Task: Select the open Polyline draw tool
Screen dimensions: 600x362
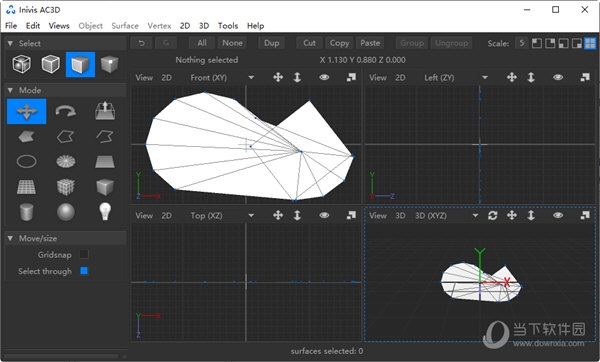Action: click(105, 137)
